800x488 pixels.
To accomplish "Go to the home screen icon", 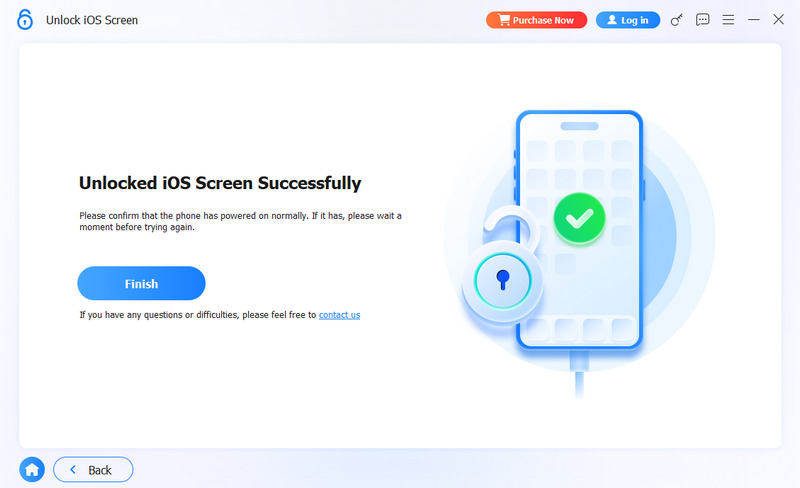I will (32, 469).
